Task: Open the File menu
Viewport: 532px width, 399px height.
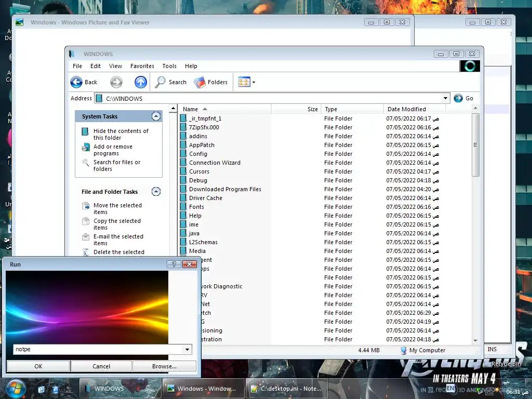Action: pos(77,66)
